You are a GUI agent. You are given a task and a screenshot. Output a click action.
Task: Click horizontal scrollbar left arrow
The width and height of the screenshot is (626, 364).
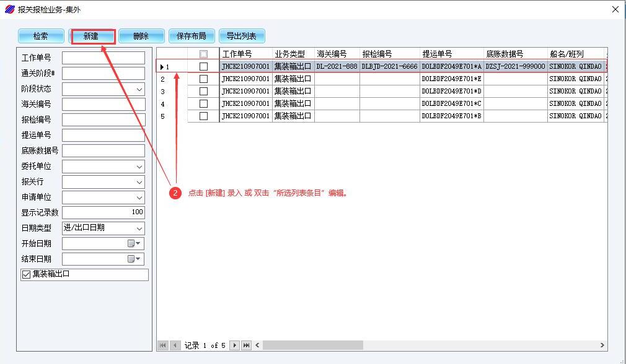click(258, 345)
